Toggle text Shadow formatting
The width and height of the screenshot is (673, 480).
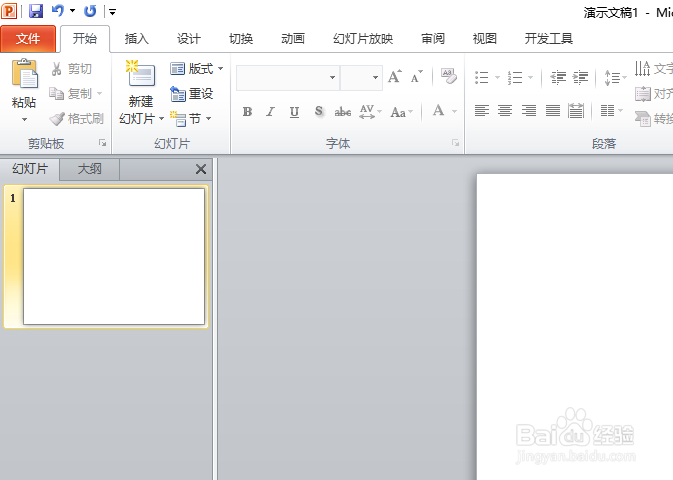318,111
